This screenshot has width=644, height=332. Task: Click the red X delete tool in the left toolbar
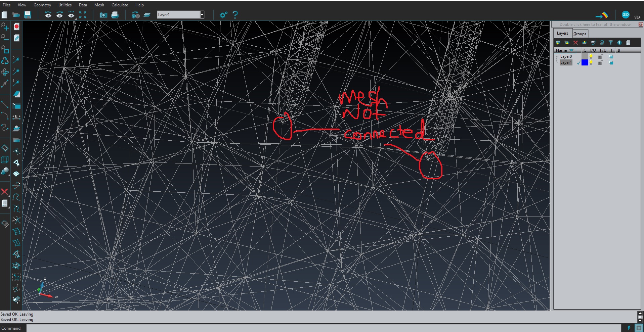click(x=5, y=192)
